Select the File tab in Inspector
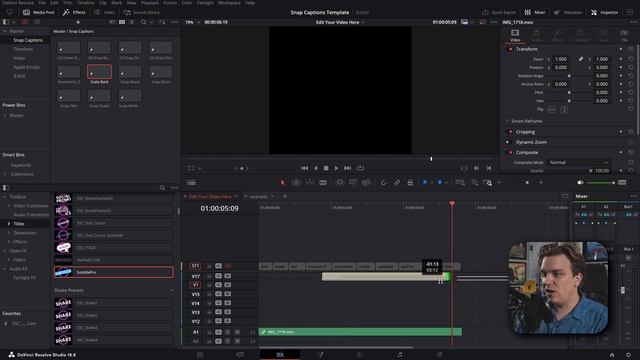The width and height of the screenshot is (640, 360). pos(624,35)
